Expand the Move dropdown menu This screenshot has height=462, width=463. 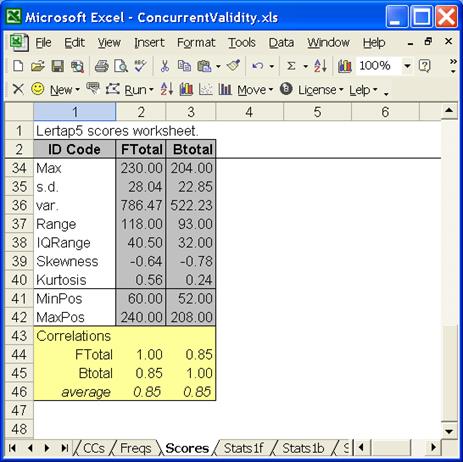(255, 90)
